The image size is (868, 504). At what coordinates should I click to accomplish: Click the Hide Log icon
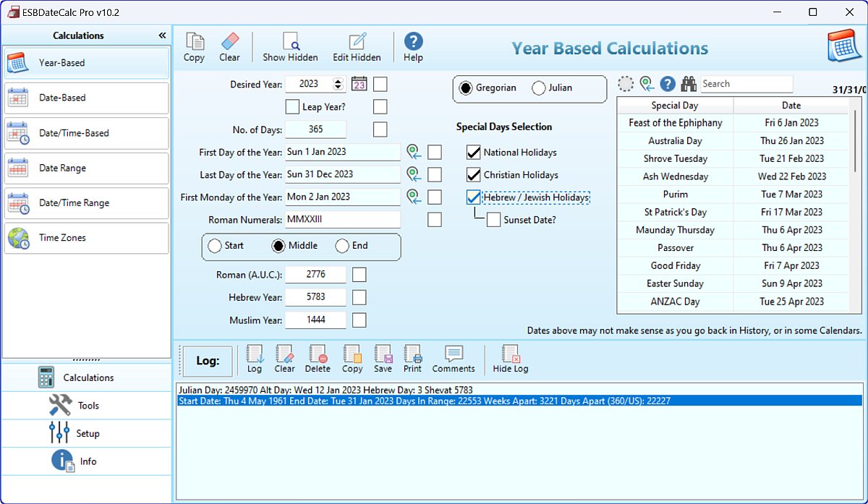click(511, 359)
